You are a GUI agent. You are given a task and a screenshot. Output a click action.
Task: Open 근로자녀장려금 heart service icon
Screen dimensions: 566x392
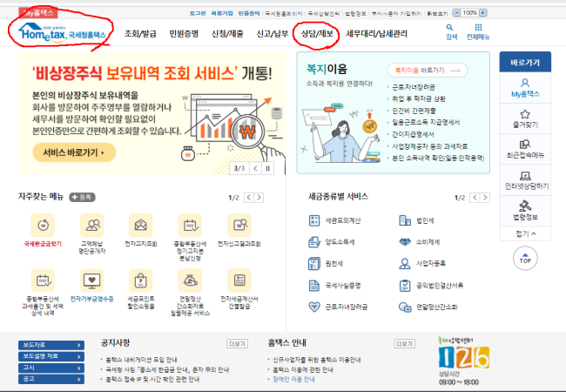[314, 307]
